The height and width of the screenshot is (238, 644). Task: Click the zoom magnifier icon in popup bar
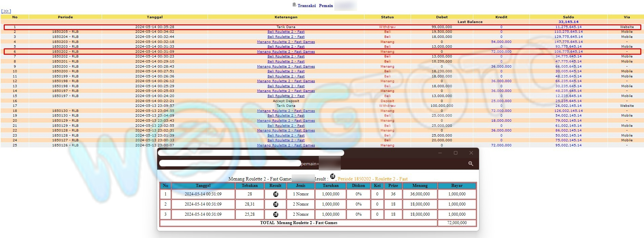(470, 164)
